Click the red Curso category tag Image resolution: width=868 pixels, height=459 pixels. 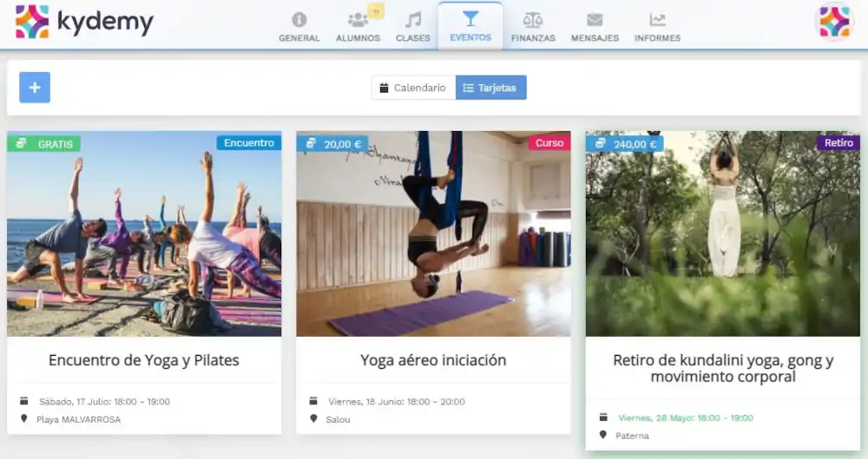pyautogui.click(x=549, y=143)
